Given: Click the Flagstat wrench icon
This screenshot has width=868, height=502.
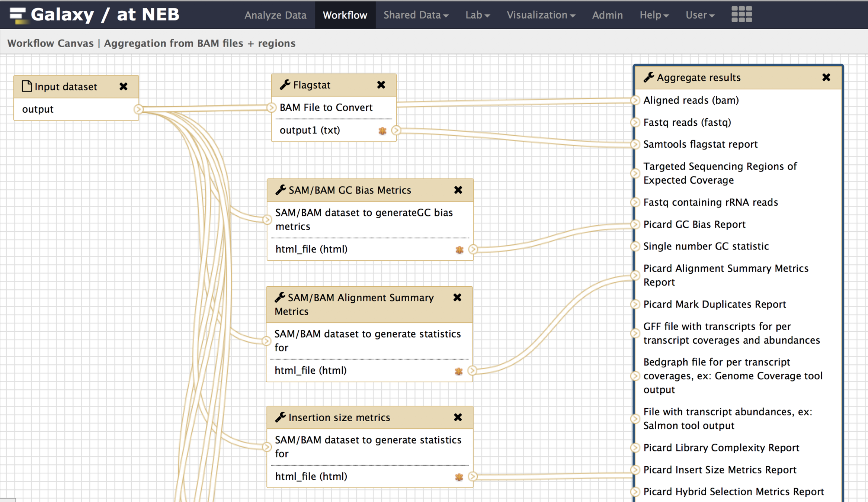Looking at the screenshot, I should [x=285, y=85].
